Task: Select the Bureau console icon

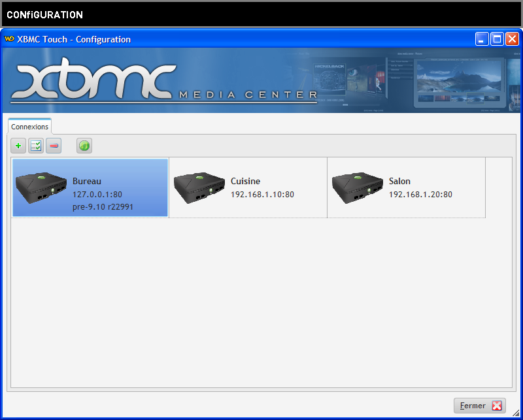Action: pyautogui.click(x=41, y=187)
